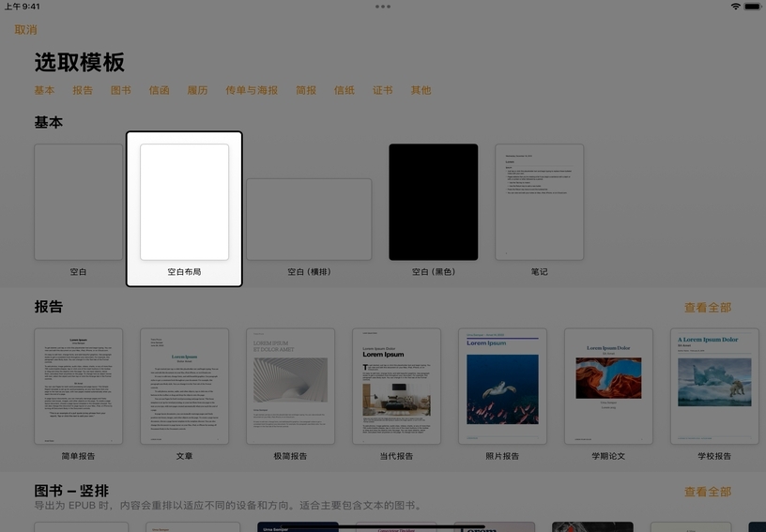This screenshot has height=532, width=766.
Task: Tap the Wi-Fi status icon
Action: [735, 7]
